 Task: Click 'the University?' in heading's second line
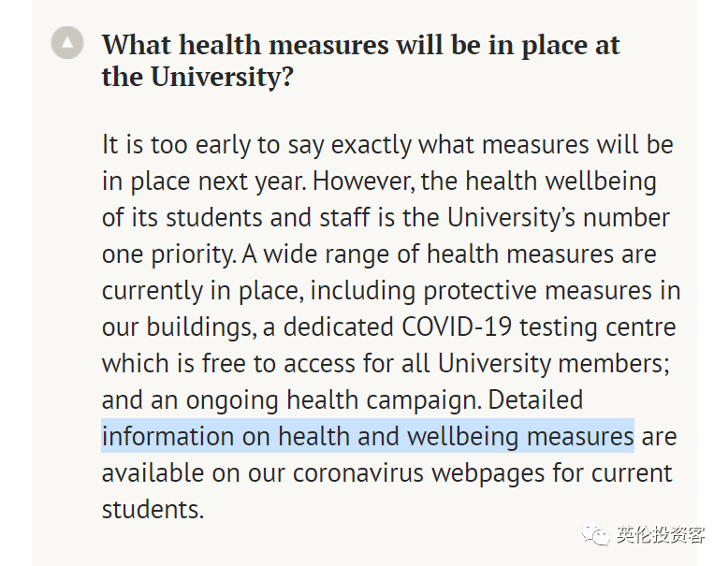197,77
